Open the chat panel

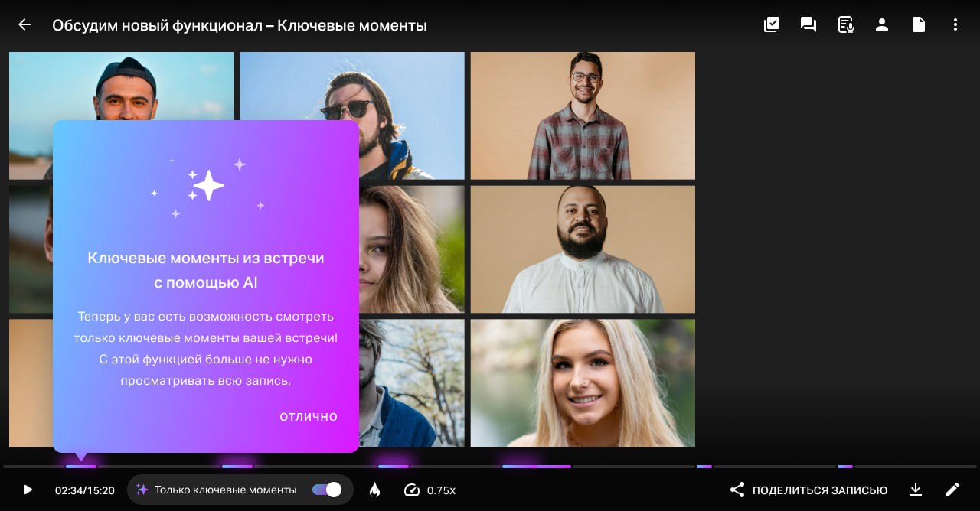[808, 24]
